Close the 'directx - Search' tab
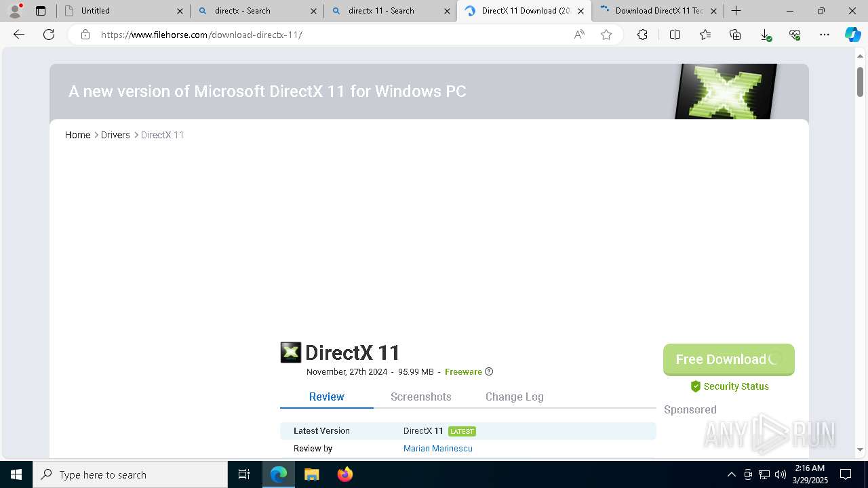 coord(313,11)
